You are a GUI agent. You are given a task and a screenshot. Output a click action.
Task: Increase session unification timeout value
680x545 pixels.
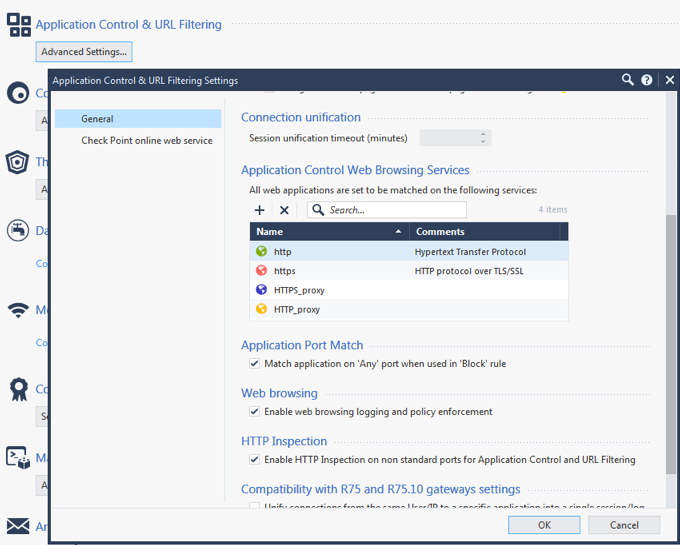pos(483,134)
